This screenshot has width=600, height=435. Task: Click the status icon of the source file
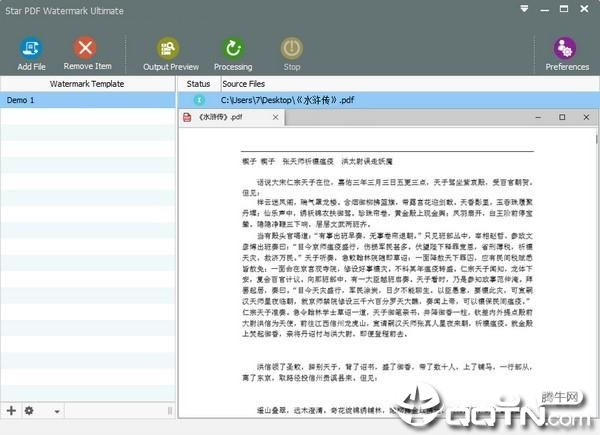199,100
